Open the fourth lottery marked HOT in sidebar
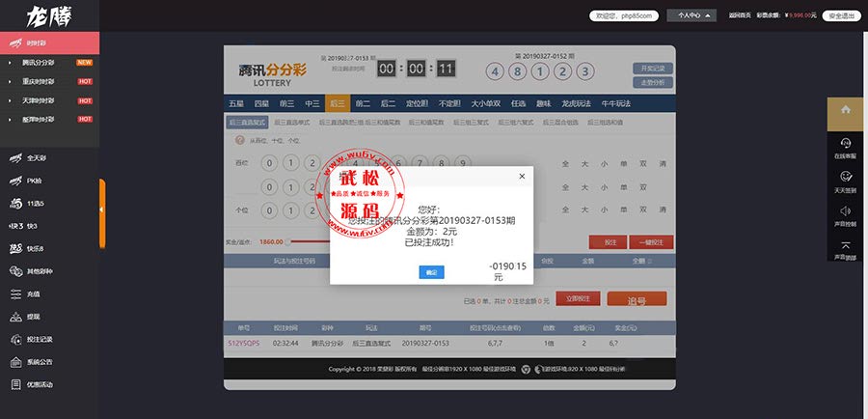868x419 pixels. click(x=50, y=119)
